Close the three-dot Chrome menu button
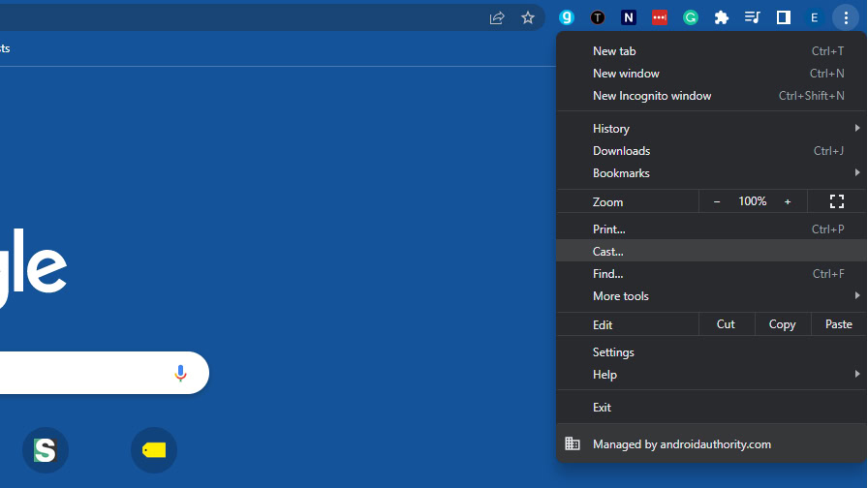Image resolution: width=868 pixels, height=488 pixels. 846,17
